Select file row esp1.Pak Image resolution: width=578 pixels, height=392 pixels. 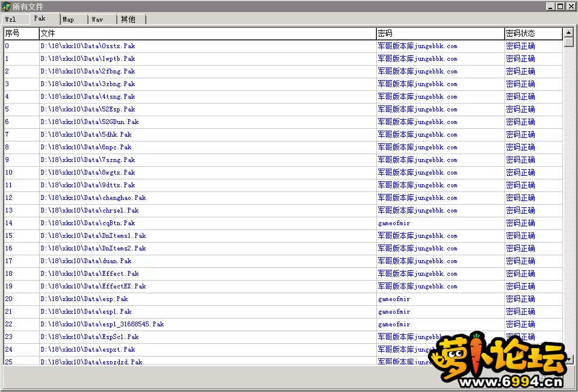[283, 311]
